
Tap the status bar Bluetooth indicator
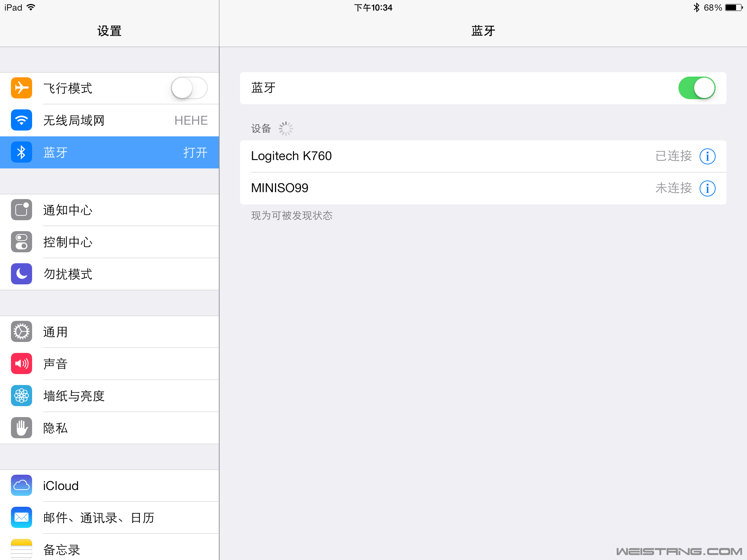696,7
